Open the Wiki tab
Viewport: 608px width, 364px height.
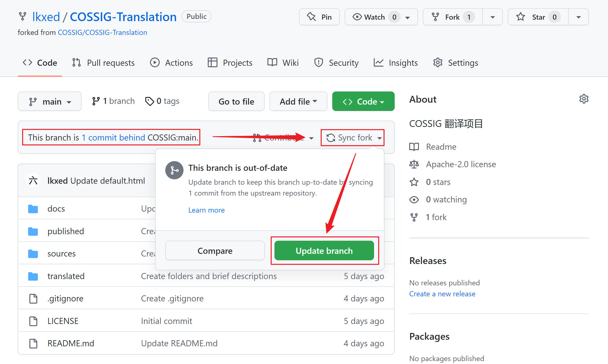coord(283,63)
